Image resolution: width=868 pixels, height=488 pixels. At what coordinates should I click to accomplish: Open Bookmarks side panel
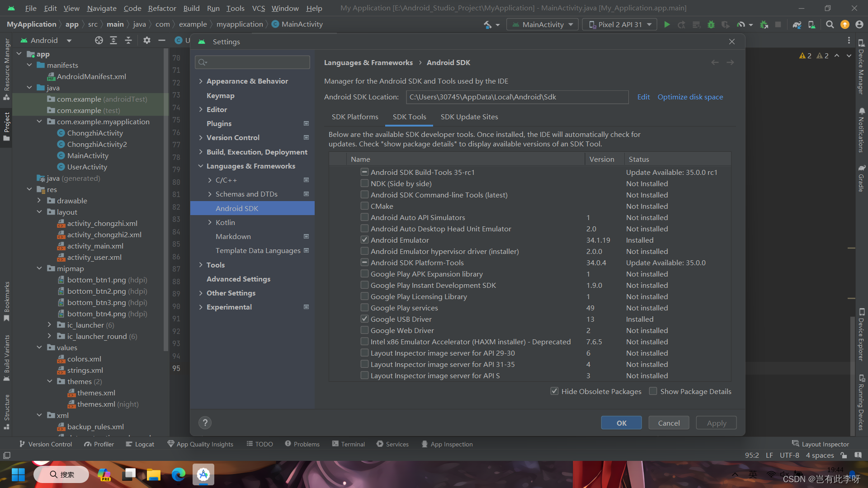tap(7, 301)
